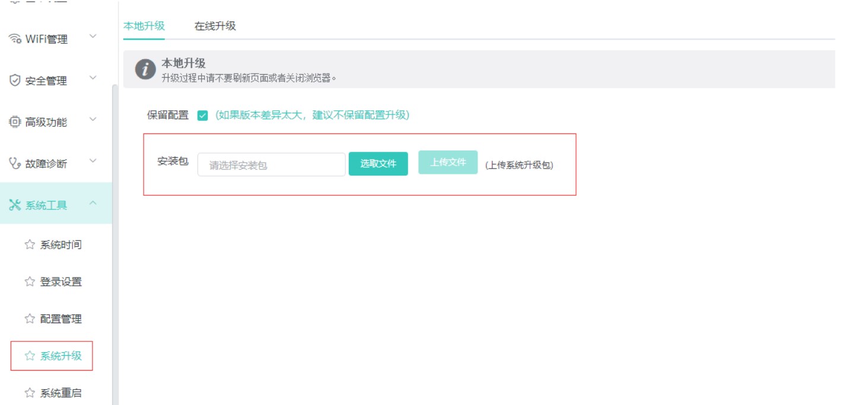Uncheck the 保留配置 checkbox
This screenshot has width=868, height=405.
point(203,116)
